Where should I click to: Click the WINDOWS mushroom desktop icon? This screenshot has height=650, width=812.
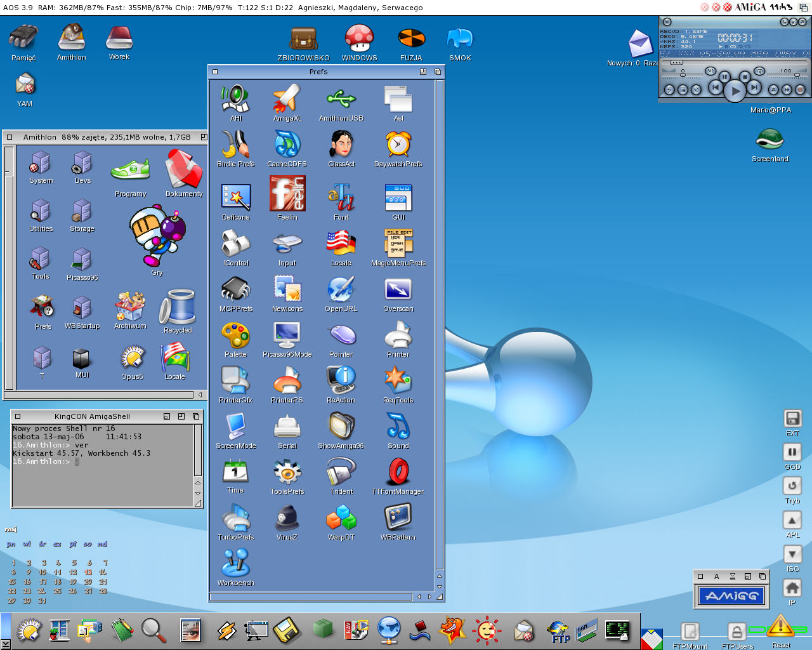pos(359,38)
